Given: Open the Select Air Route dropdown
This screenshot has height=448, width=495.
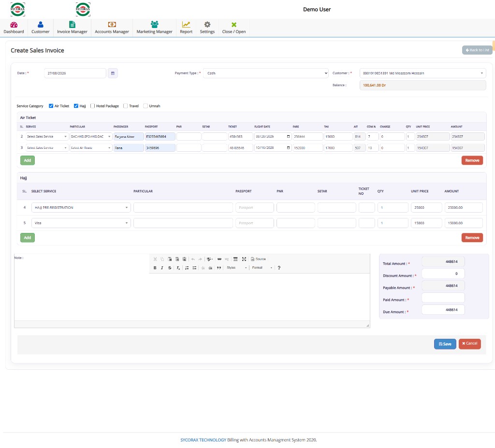Looking at the screenshot, I should pos(91,148).
